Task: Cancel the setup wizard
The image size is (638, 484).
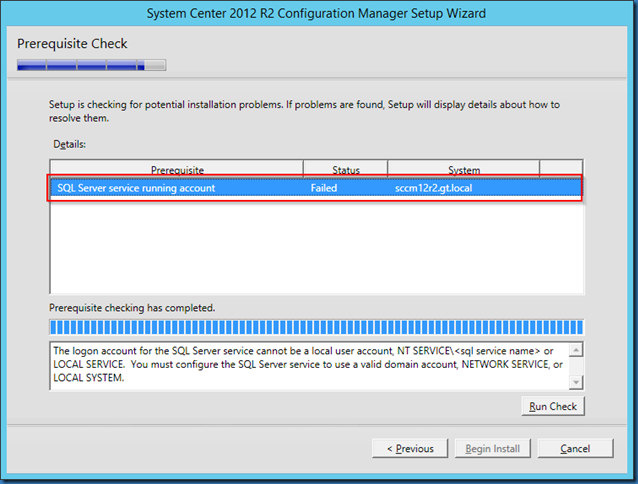Action: pyautogui.click(x=575, y=448)
